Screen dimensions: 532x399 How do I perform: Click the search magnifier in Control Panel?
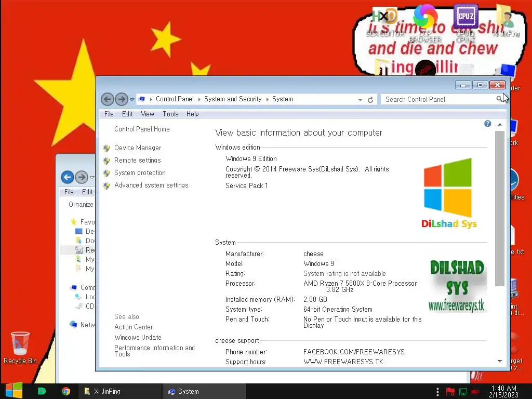(499, 99)
